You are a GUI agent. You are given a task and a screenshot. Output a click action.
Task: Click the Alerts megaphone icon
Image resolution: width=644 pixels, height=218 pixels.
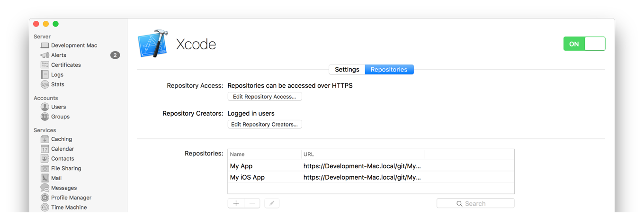tap(45, 55)
